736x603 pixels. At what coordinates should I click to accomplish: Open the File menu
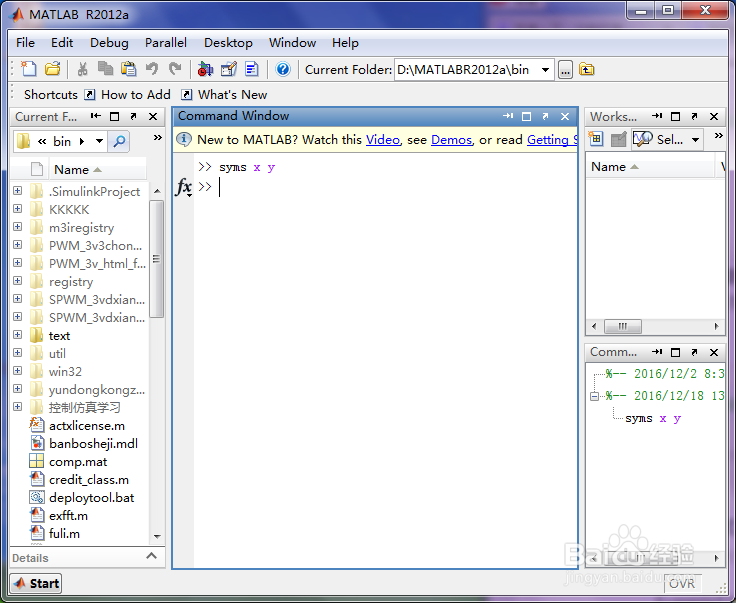pyautogui.click(x=25, y=43)
